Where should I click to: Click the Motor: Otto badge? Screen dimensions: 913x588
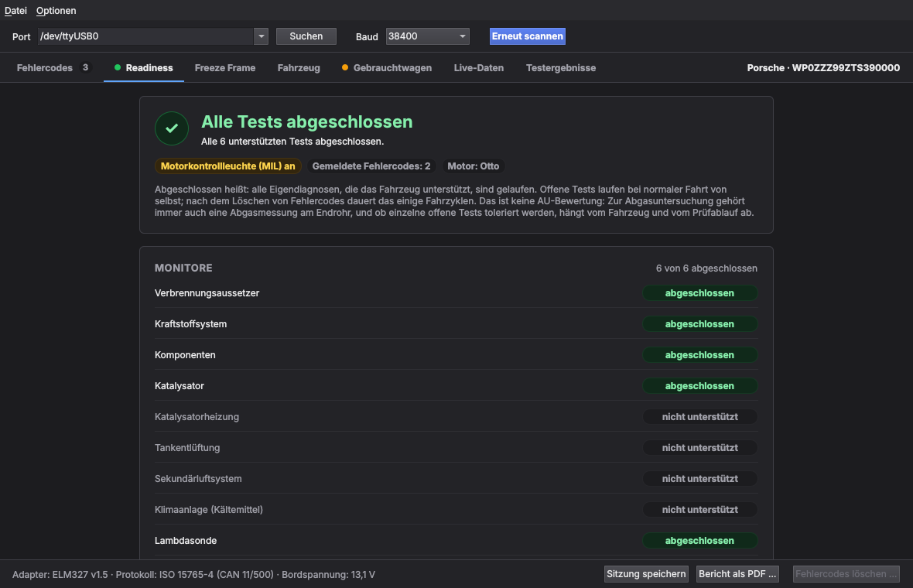click(x=474, y=166)
